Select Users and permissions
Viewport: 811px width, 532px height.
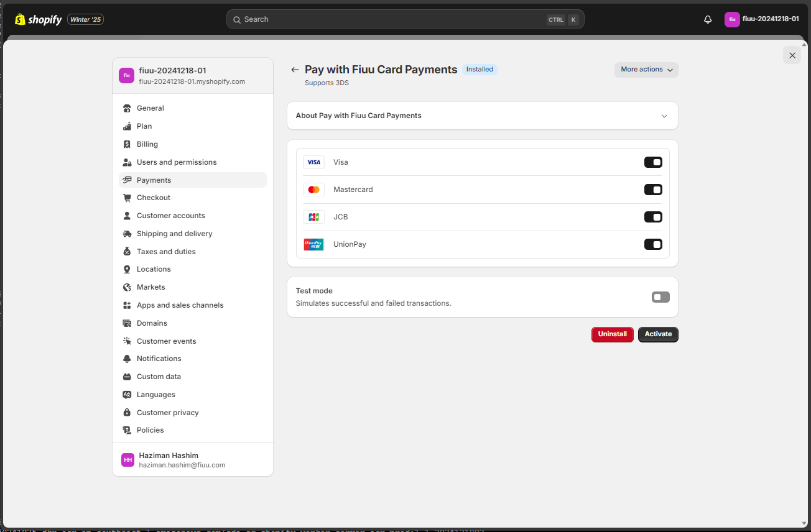pyautogui.click(x=193, y=162)
